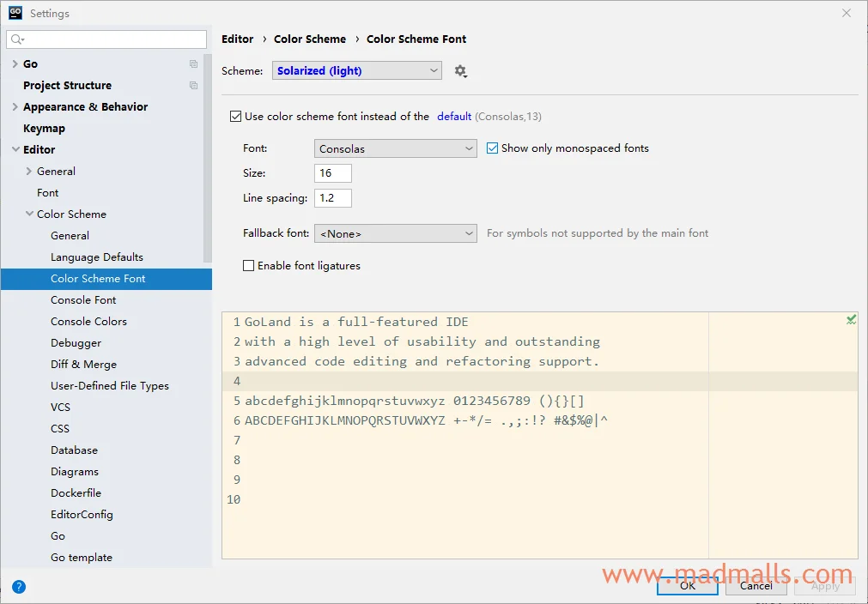868x604 pixels.
Task: Click the Color Scheme breadcrumb in the header
Action: (310, 39)
